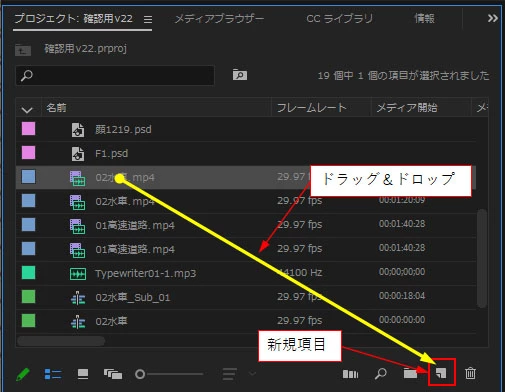This screenshot has width=505, height=392.
Task: Select the Typewriter01-1.mp3 audio item
Action: pos(145,273)
